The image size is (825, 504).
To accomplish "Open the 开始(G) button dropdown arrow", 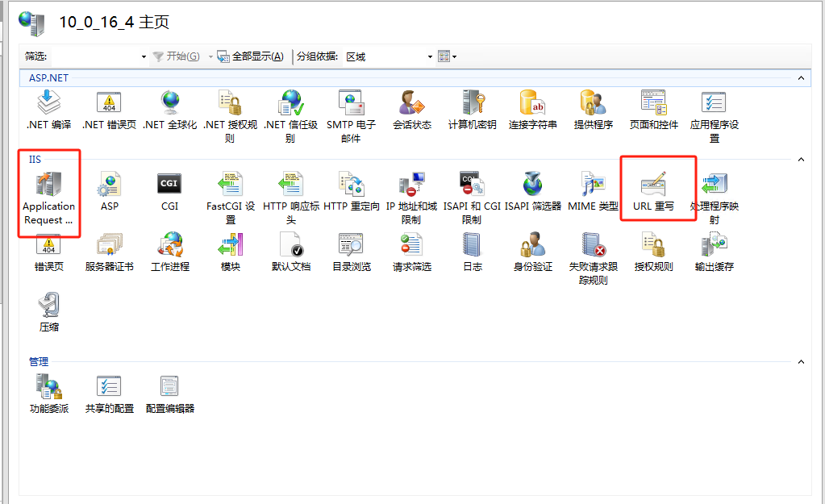I will 210,56.
